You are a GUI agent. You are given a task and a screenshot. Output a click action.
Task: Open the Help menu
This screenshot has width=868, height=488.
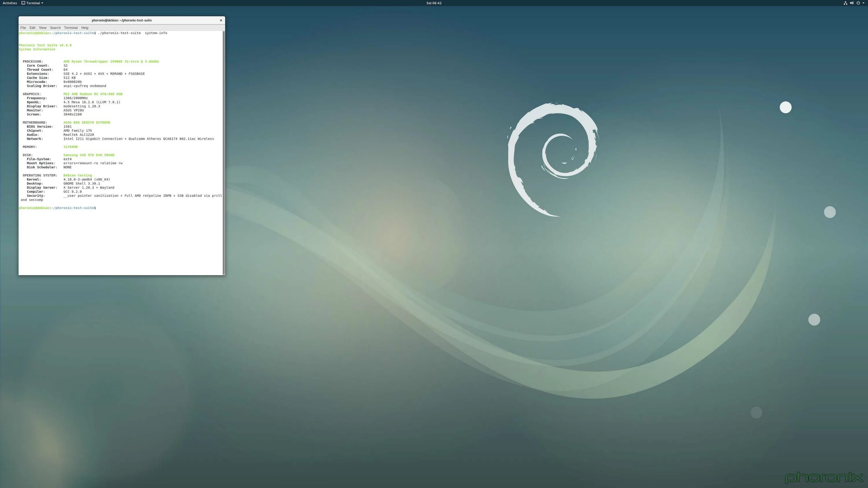pos(85,28)
